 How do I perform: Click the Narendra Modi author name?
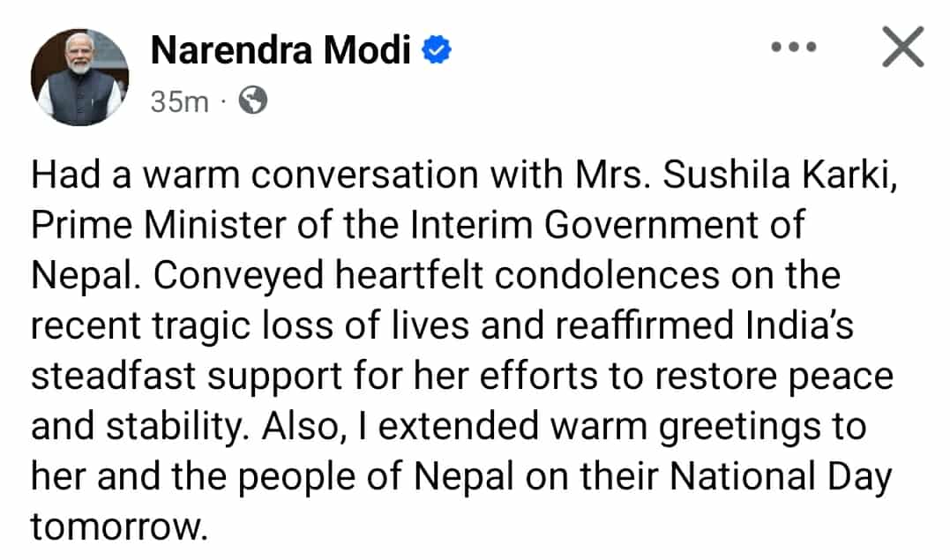click(x=280, y=52)
